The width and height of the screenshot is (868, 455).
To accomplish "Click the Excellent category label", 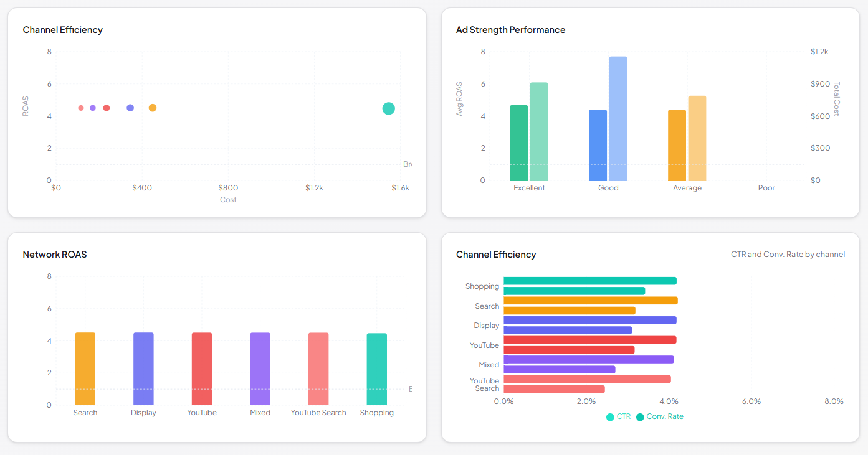I will tap(529, 188).
